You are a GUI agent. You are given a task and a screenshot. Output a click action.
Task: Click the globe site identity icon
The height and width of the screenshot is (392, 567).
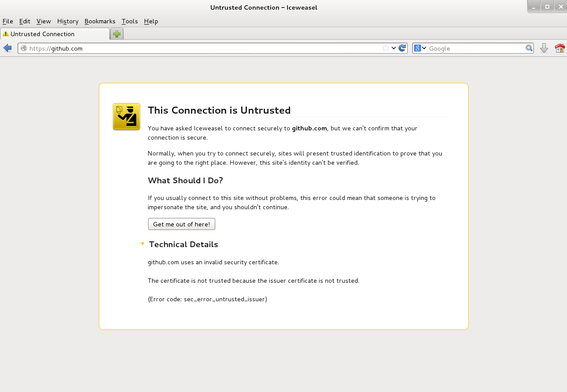[24, 48]
